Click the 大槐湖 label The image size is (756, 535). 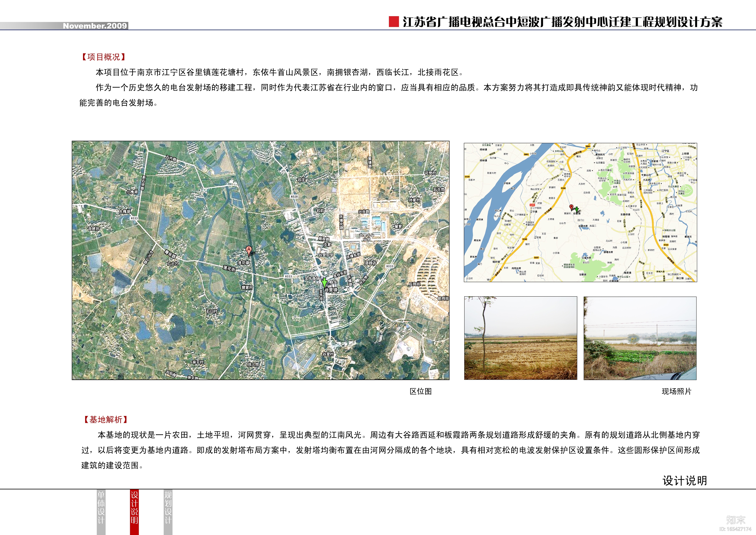(x=125, y=212)
